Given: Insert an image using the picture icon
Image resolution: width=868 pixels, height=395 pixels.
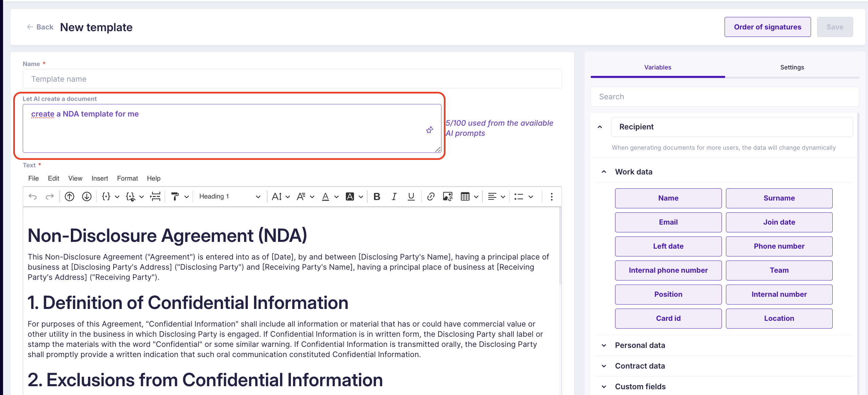Looking at the screenshot, I should [448, 196].
